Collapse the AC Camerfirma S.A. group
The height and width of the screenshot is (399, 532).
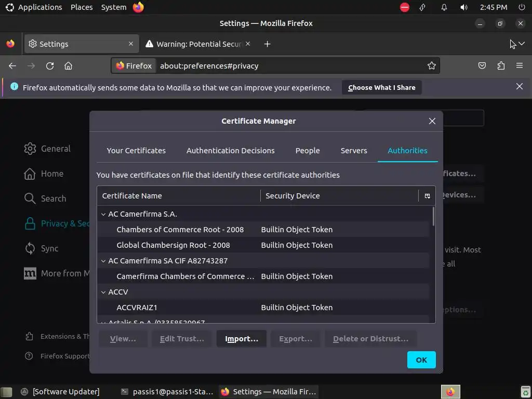(103, 214)
